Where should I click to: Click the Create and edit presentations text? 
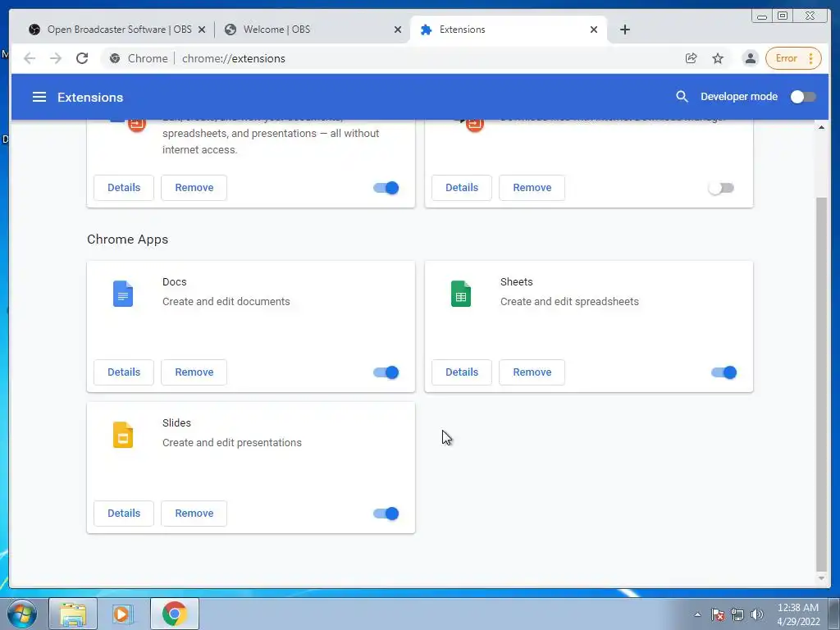232,442
